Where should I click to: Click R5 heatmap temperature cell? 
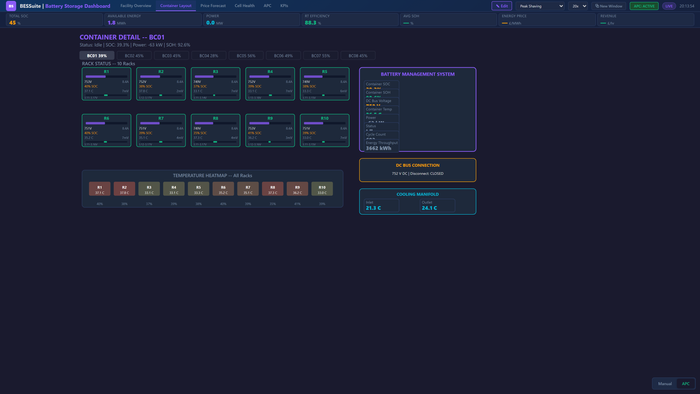pyautogui.click(x=198, y=189)
